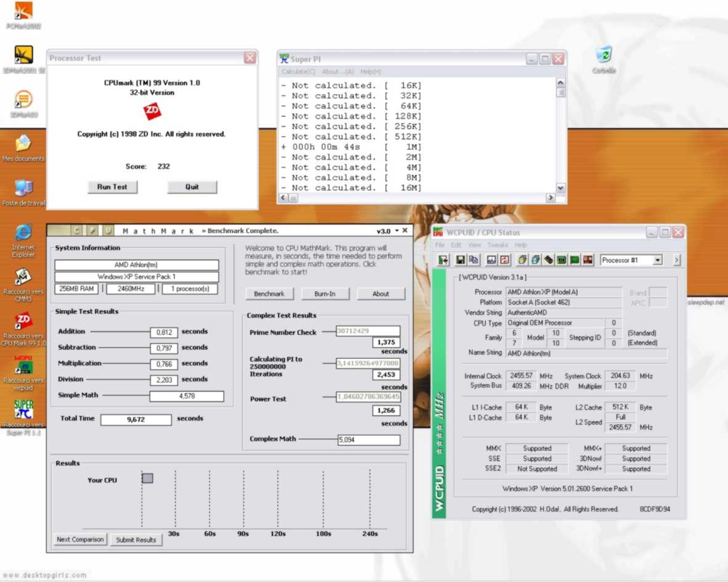728x582 pixels.
Task: Open the wcpuid desktop shortcut icon
Action: (x=23, y=374)
